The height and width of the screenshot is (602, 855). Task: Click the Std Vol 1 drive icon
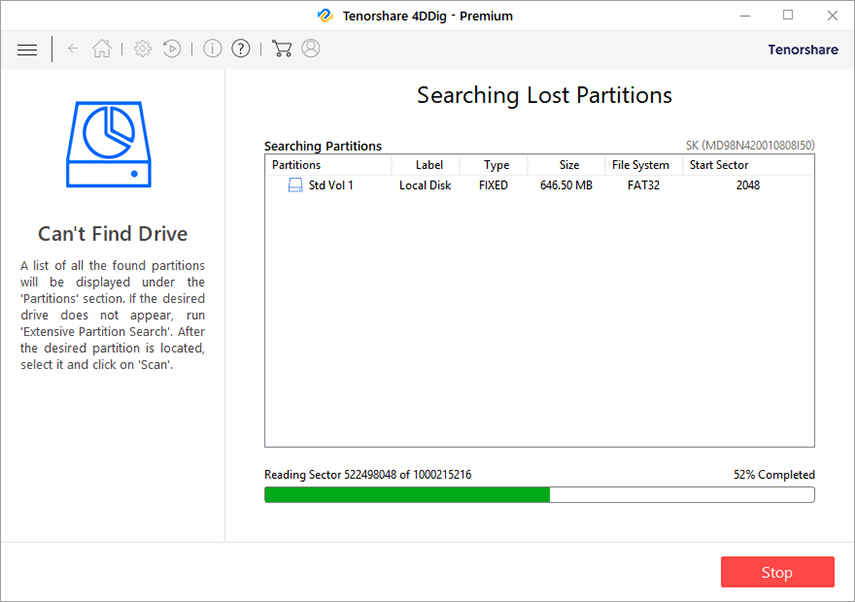(295, 185)
